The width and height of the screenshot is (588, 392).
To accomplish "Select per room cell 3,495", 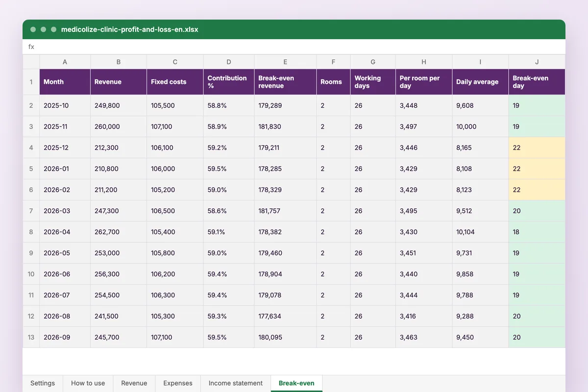I will [424, 211].
